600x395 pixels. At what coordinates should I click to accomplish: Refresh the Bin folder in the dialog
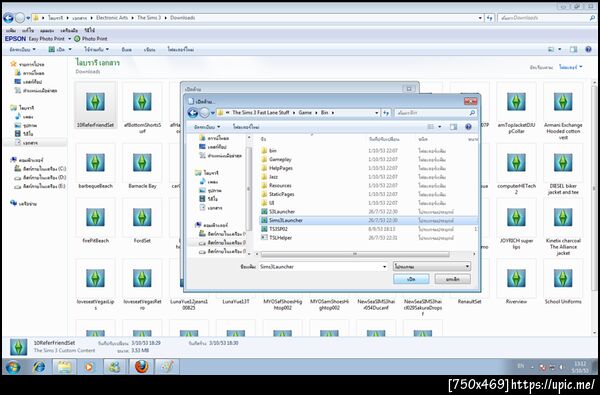[386, 113]
